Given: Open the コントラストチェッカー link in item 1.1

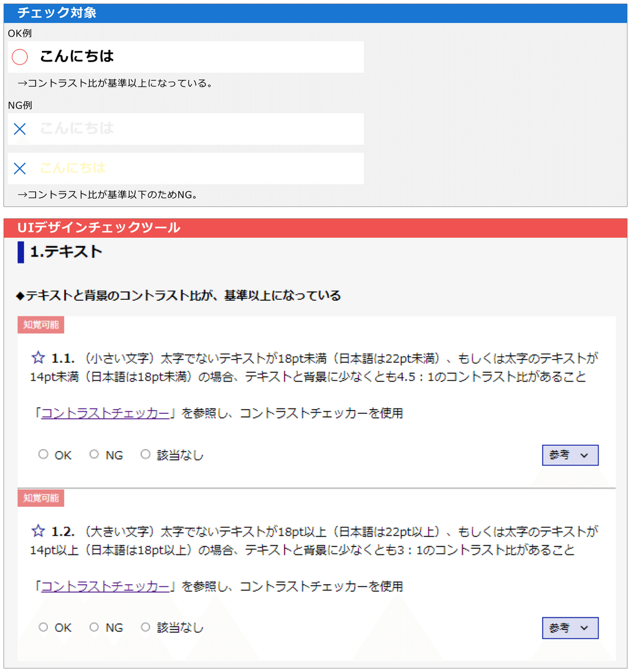Looking at the screenshot, I should pyautogui.click(x=105, y=413).
